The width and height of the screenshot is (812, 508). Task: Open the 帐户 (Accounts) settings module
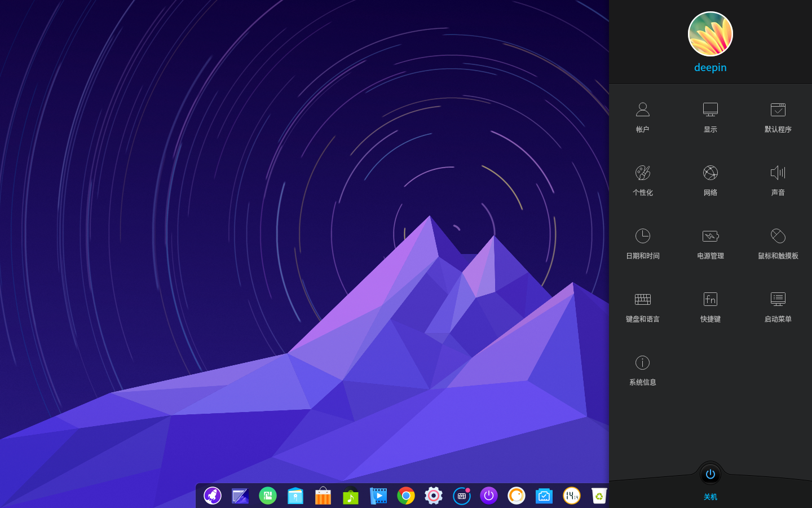(x=642, y=117)
